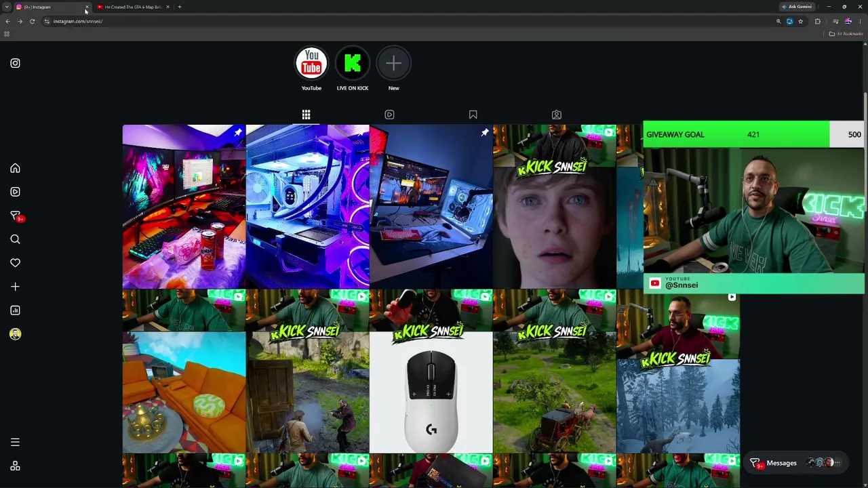Open Notifications heart icon
The image size is (868, 488).
coord(15,263)
